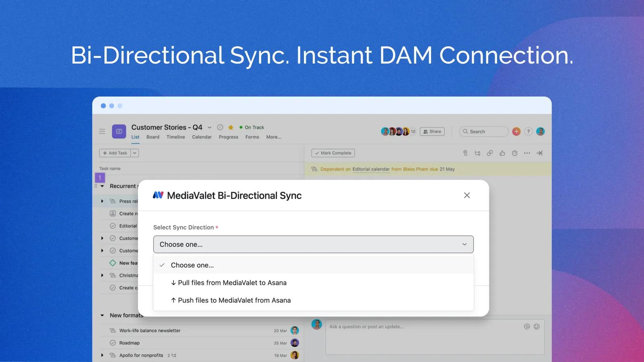
Task: Select Push files to MediaValet from Asana
Action: pyautogui.click(x=314, y=300)
